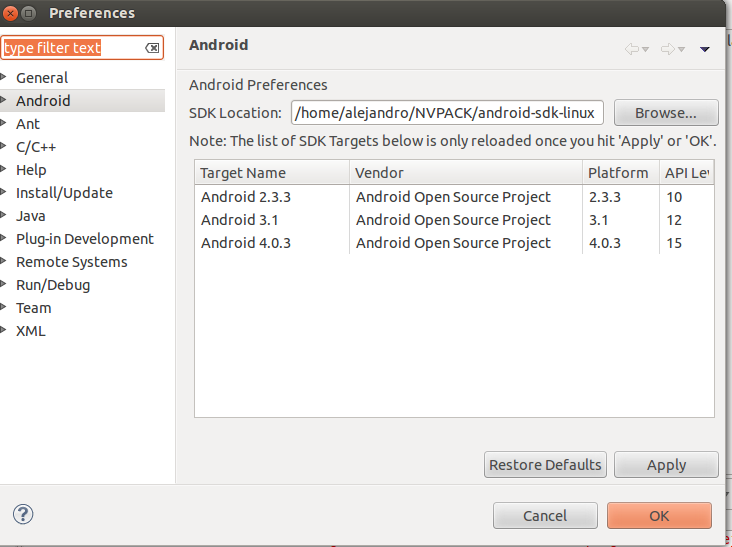The image size is (732, 547).
Task: Open Java preferences
Action: click(31, 216)
